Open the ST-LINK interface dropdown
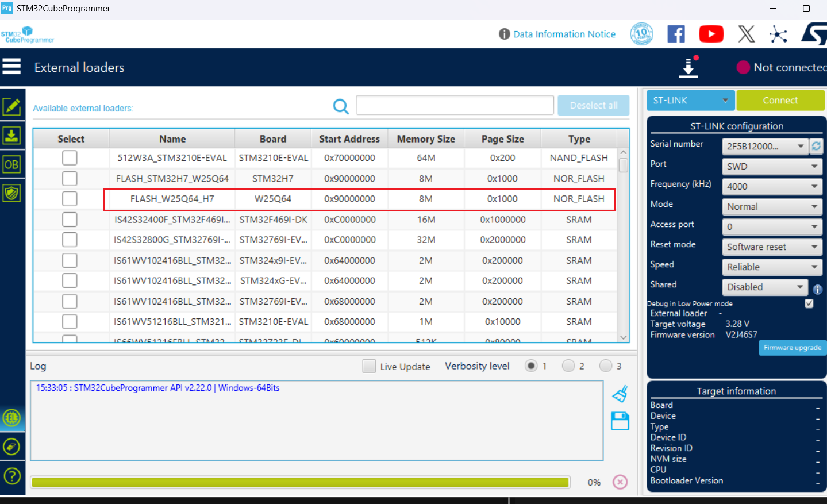 (x=691, y=101)
